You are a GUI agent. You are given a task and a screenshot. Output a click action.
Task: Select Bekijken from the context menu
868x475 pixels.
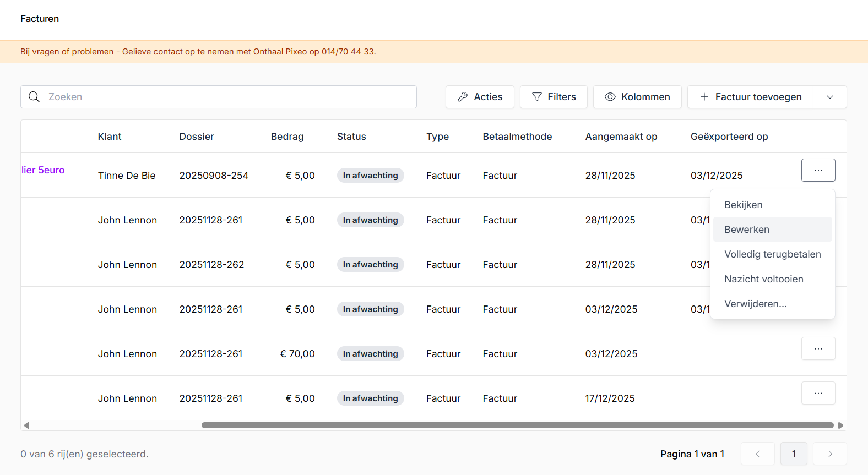pyautogui.click(x=744, y=205)
